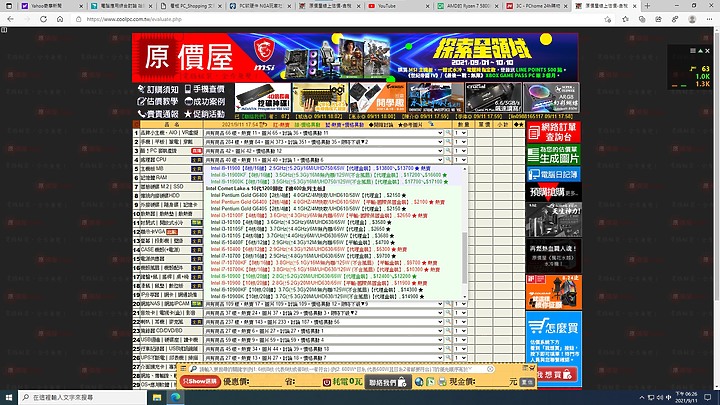Open the quantity dropdown for row 4 CPU

461,160
